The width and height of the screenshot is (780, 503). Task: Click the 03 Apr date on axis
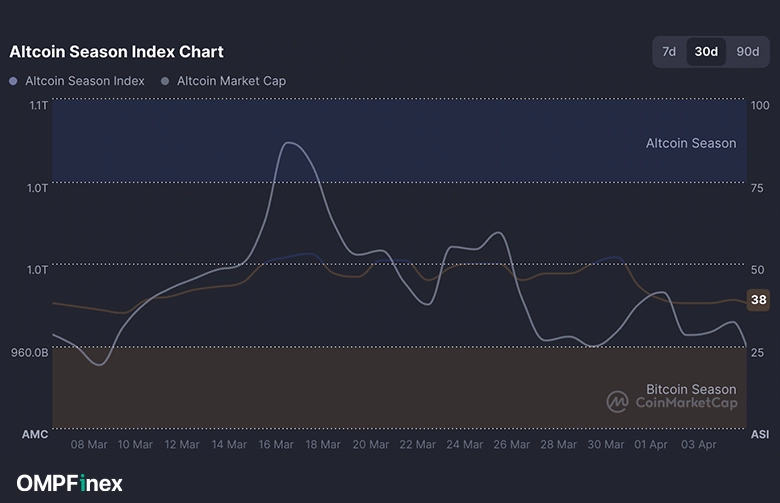coord(698,444)
